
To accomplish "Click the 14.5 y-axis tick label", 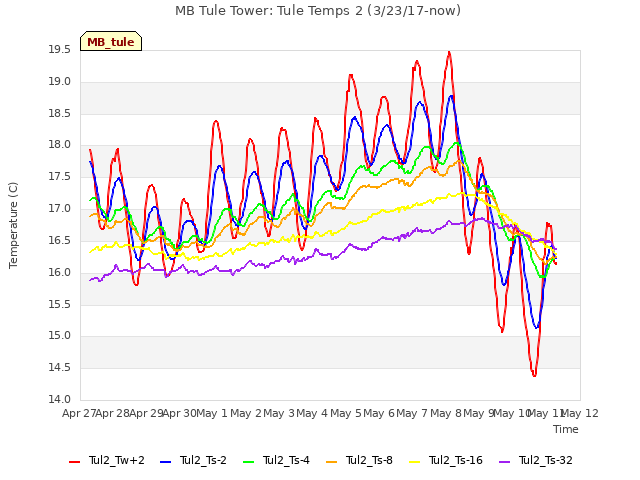I will point(60,368).
